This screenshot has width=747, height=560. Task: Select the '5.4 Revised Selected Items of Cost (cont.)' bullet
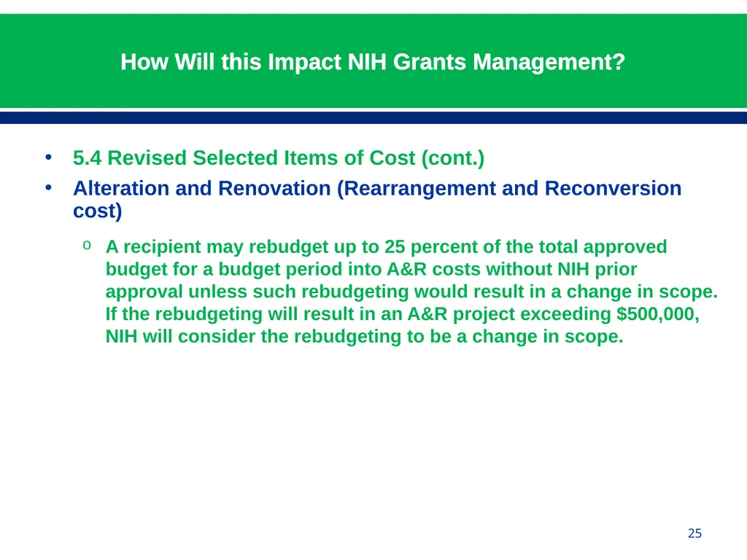tap(278, 158)
